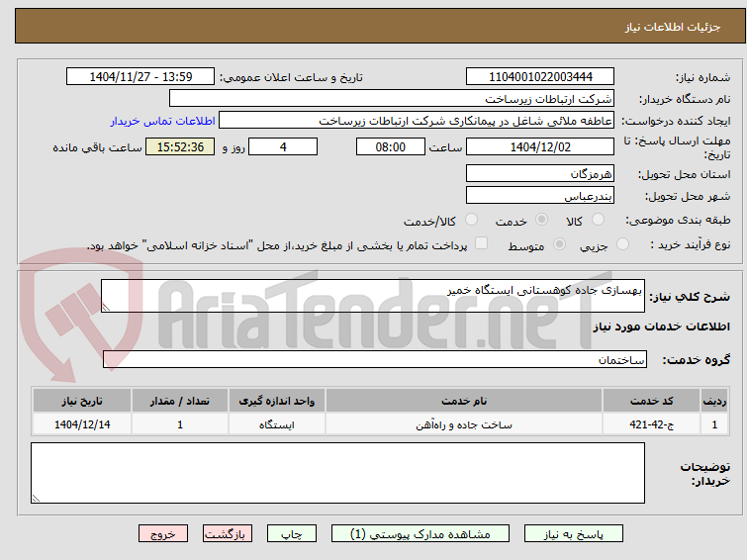
Task: Open اطلاعات تماس خریدار link
Action: tap(163, 121)
